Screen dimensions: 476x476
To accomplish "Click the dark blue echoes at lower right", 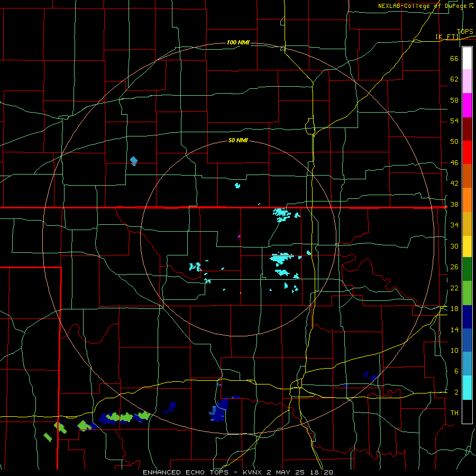I will 370,376.
